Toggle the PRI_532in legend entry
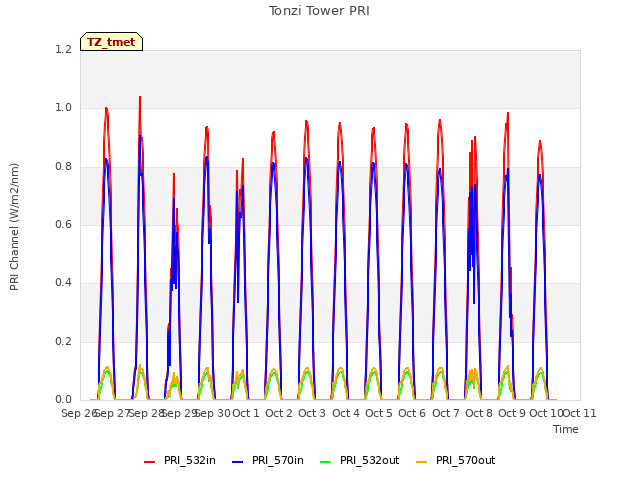This screenshot has height=480, width=640. pos(180,460)
